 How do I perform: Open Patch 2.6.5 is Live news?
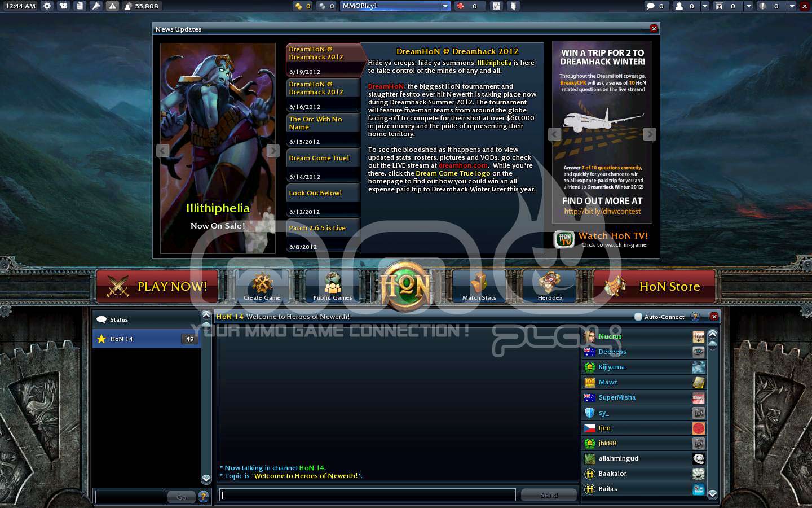click(323, 235)
